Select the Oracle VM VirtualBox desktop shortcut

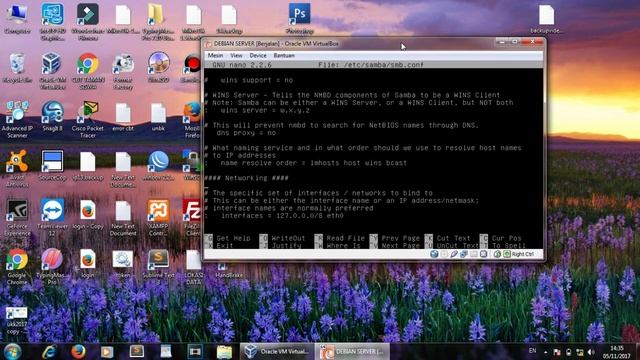52,71
